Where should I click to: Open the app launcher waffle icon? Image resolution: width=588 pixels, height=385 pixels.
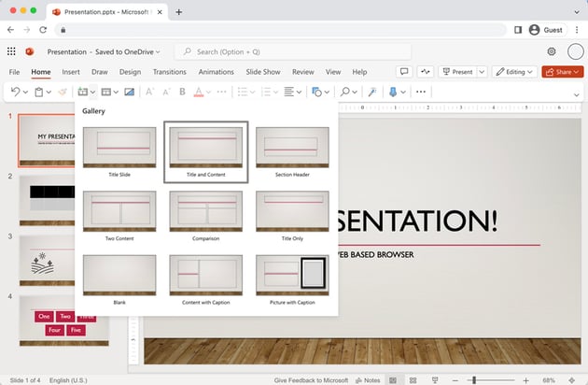click(x=11, y=52)
